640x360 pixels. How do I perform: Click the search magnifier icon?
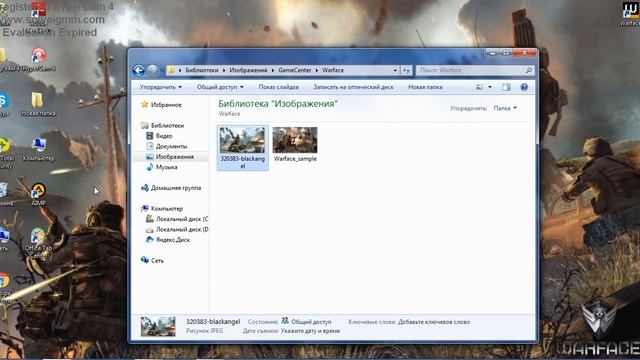point(529,70)
